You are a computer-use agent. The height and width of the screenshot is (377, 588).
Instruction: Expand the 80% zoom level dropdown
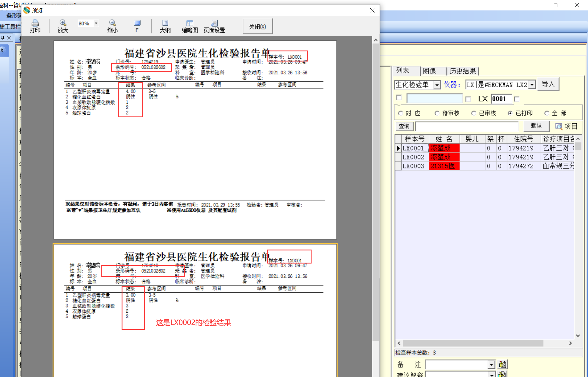point(96,23)
